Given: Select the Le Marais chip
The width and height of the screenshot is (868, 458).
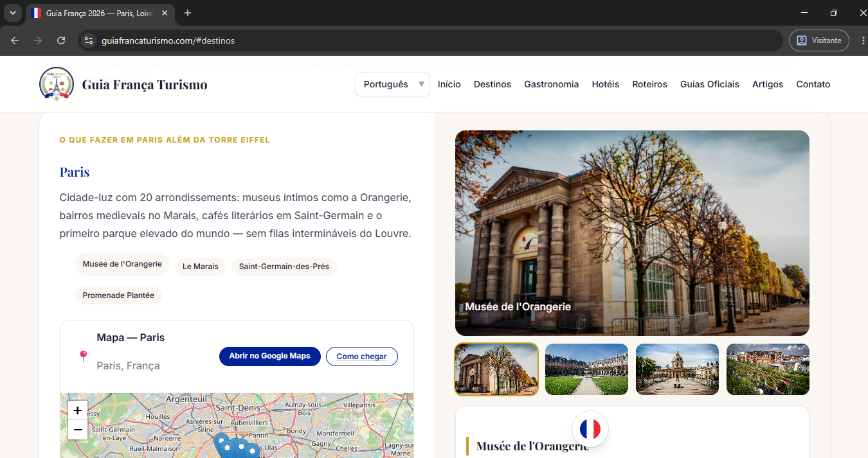Looking at the screenshot, I should (201, 267).
